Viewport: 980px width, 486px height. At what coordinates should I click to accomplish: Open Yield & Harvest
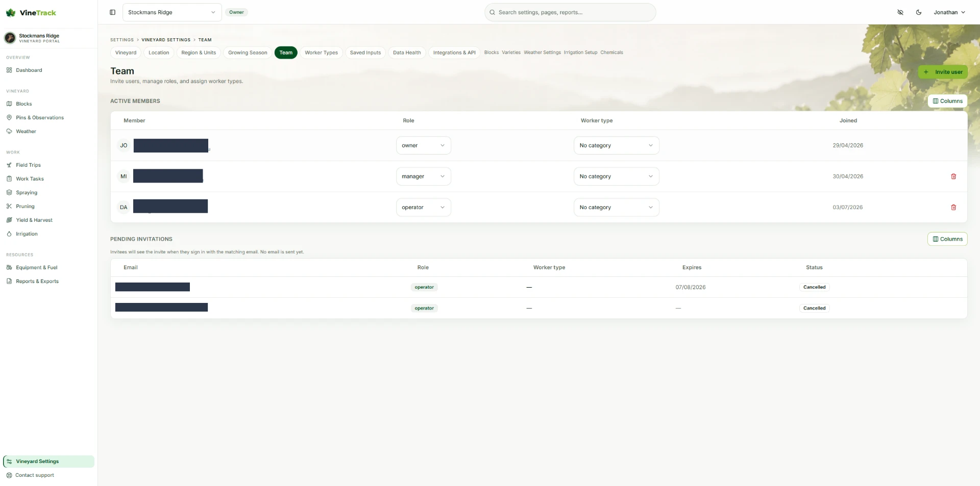click(x=48, y=220)
